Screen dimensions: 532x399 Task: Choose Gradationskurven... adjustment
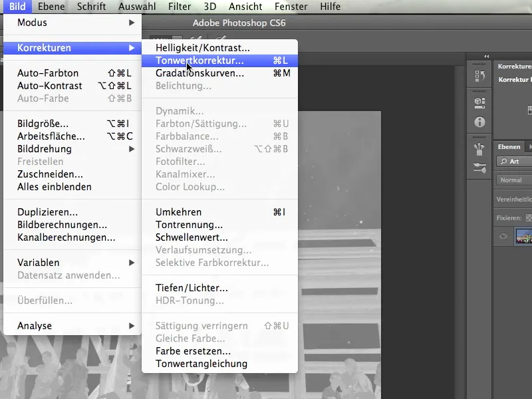pyautogui.click(x=219, y=73)
